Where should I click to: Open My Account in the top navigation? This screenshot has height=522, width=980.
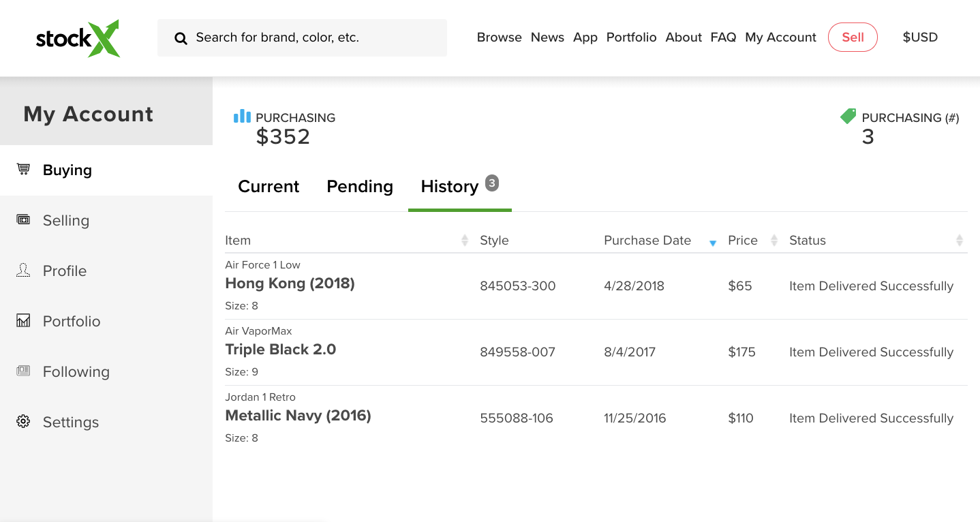(x=780, y=37)
